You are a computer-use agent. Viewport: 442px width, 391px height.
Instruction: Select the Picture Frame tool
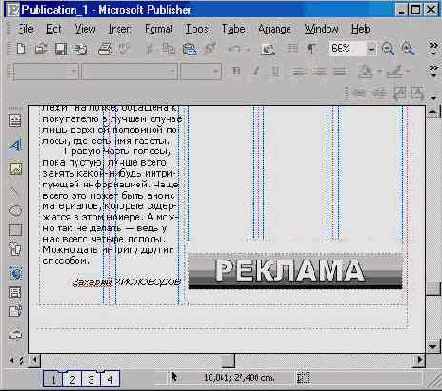tap(15, 169)
